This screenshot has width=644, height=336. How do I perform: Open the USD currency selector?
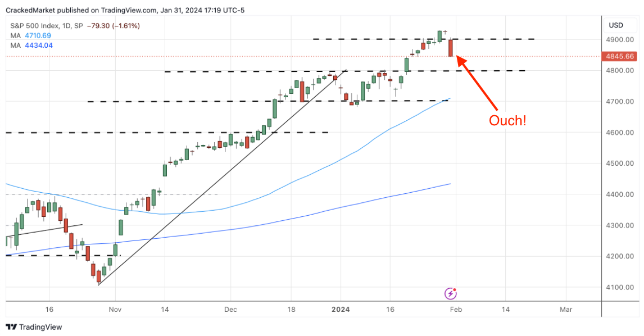point(616,25)
